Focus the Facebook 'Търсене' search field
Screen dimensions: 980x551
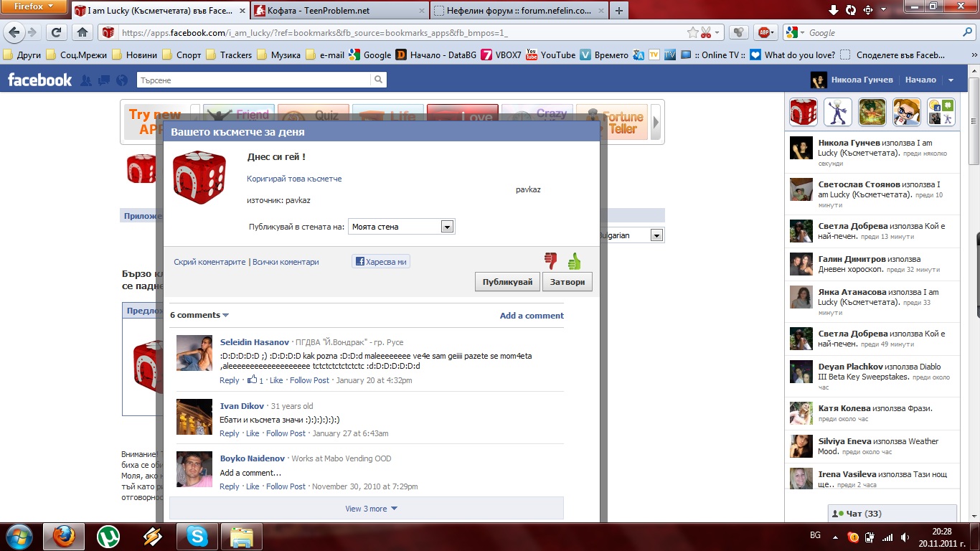253,80
